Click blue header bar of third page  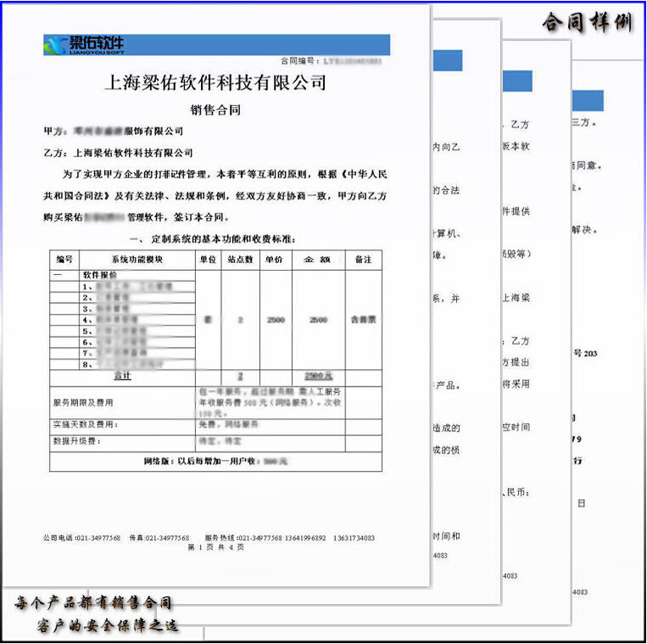[x=517, y=81]
